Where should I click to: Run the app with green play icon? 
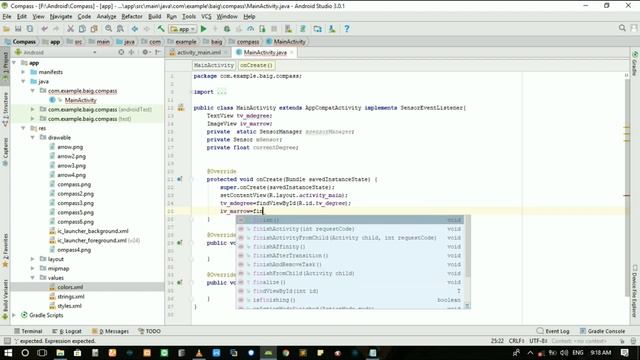(x=204, y=29)
